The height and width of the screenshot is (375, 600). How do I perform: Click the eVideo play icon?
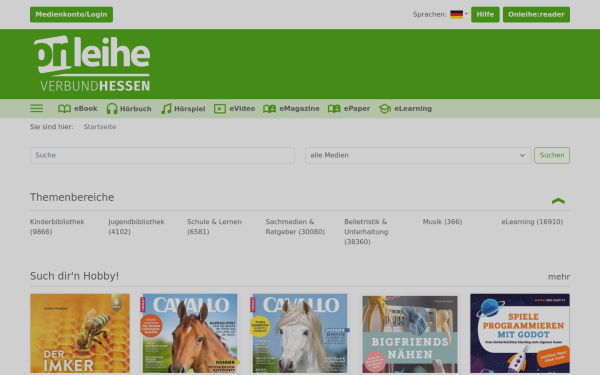(x=220, y=109)
